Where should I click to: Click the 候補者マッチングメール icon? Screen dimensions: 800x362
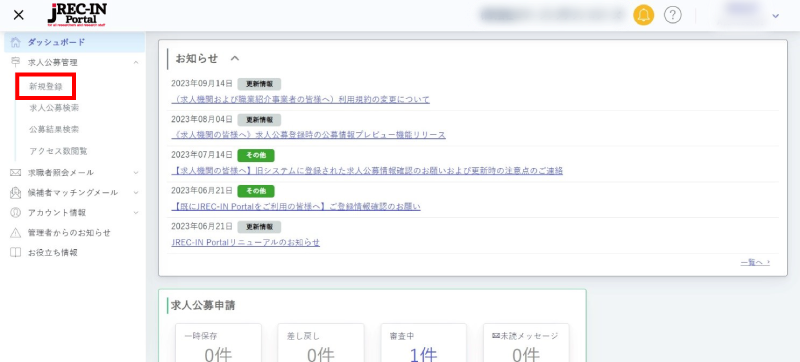[16, 192]
